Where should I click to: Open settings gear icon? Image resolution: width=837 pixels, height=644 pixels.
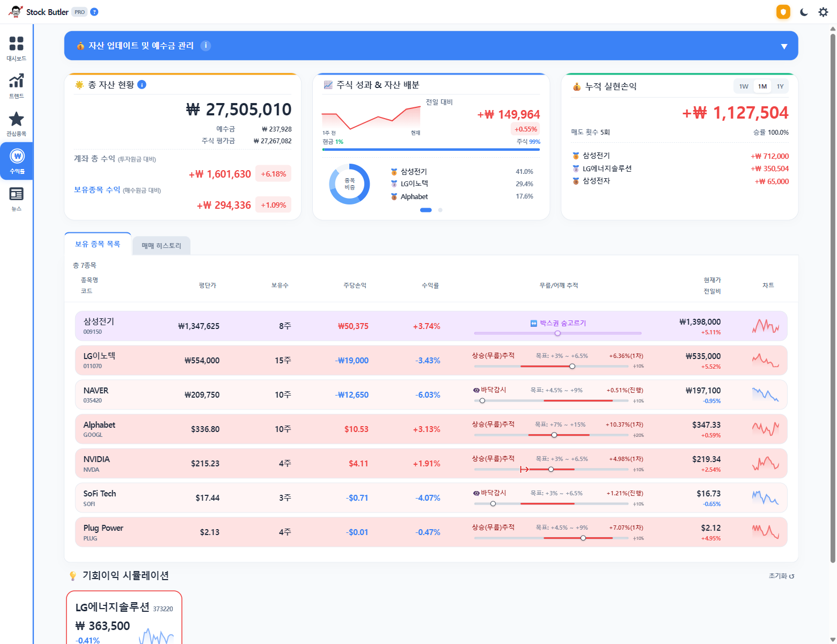(823, 12)
